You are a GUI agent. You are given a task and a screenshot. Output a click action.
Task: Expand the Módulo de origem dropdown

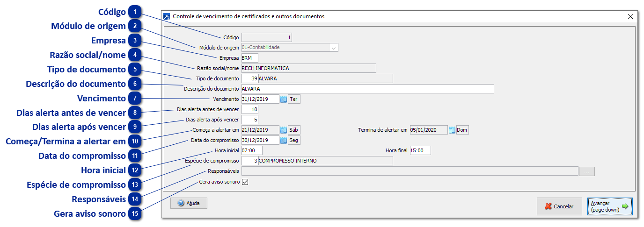coord(333,48)
